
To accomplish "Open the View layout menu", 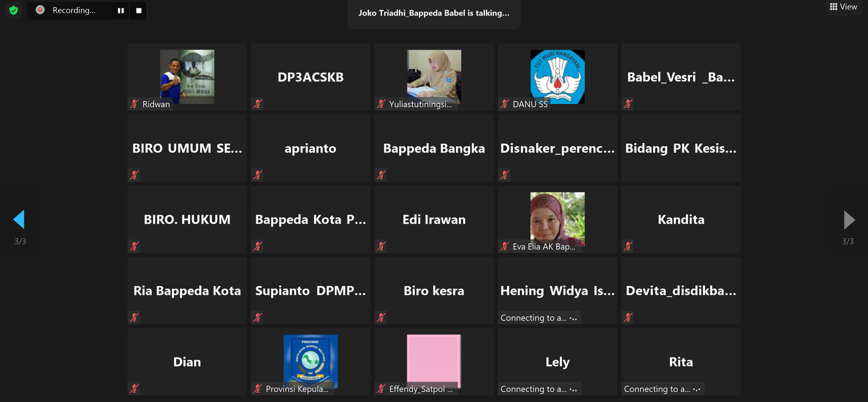I will coord(844,7).
